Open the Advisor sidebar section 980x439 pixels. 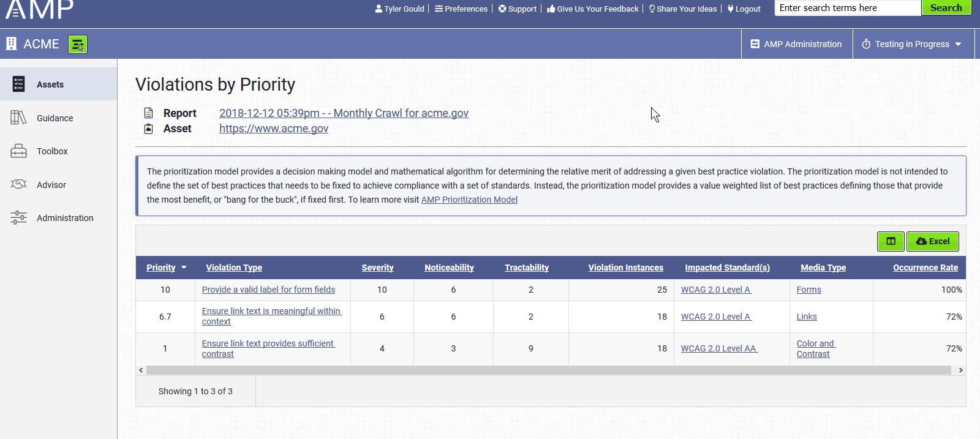[x=58, y=185]
